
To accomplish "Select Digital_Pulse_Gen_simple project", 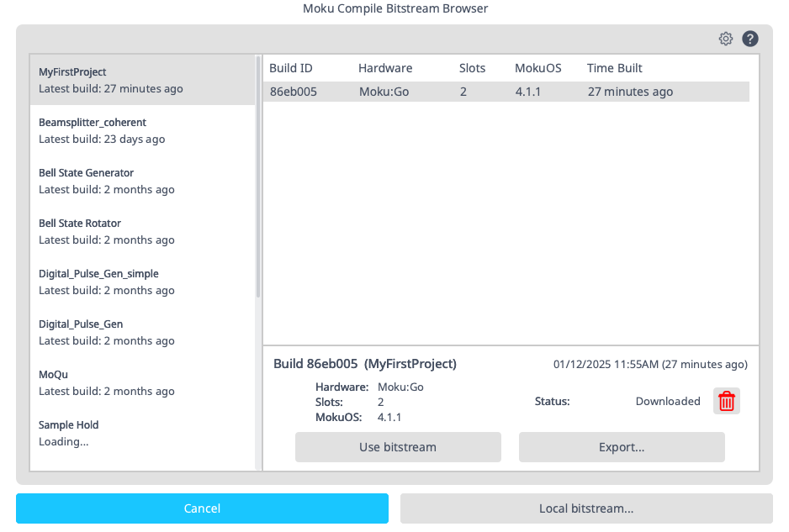I will pyautogui.click(x=141, y=282).
